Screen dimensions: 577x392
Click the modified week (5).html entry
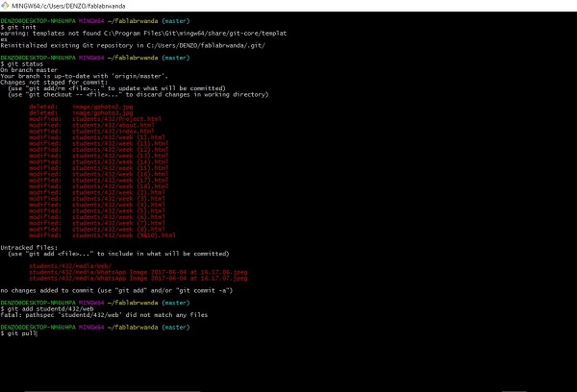pyautogui.click(x=97, y=211)
